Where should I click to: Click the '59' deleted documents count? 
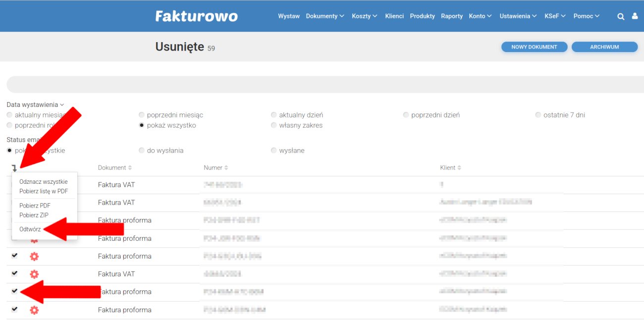211,49
